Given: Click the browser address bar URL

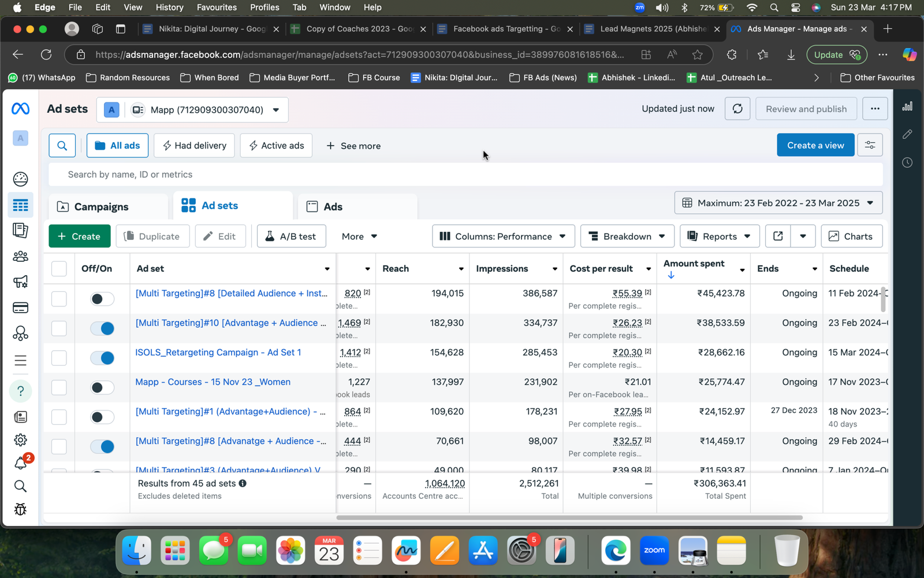Looking at the screenshot, I should coord(359,55).
